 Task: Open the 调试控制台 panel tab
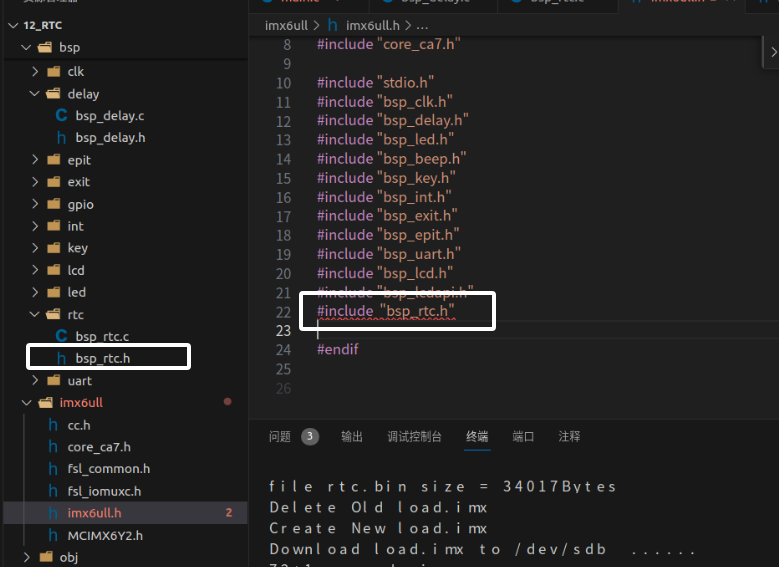tap(414, 437)
